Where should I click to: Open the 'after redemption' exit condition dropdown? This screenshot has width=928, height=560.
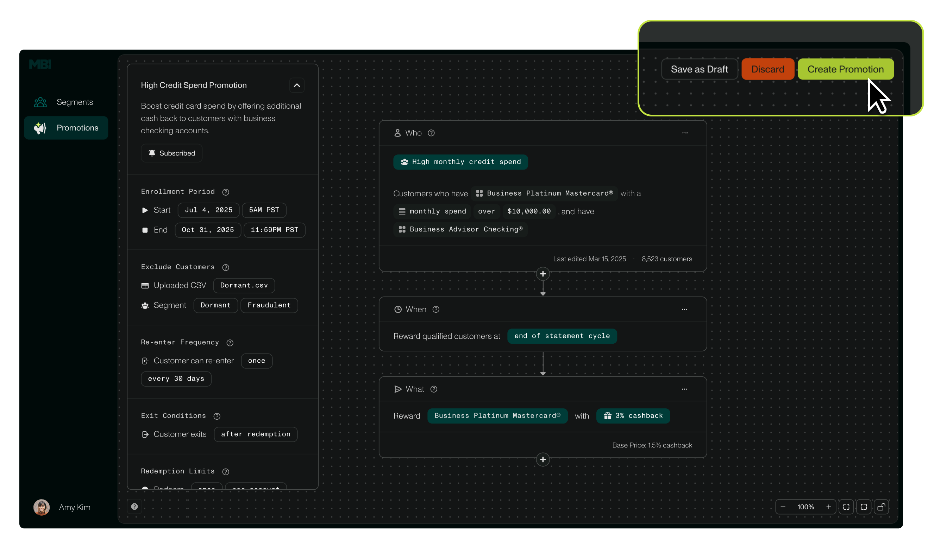255,434
